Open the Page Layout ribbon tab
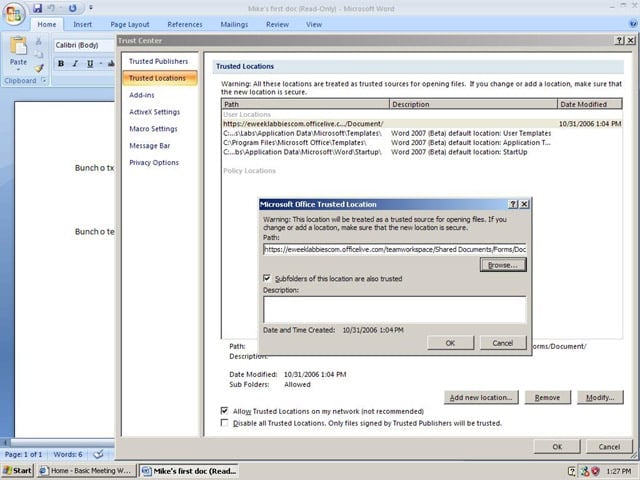The width and height of the screenshot is (640, 480). (130, 24)
